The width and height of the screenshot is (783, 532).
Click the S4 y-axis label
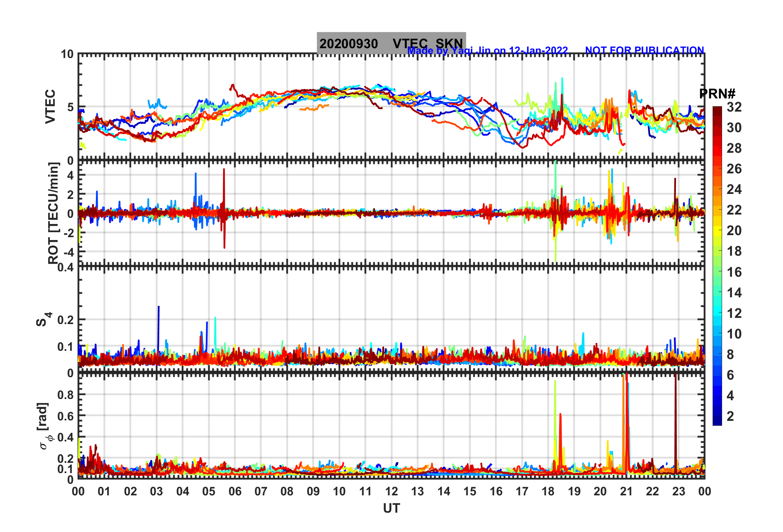click(44, 319)
